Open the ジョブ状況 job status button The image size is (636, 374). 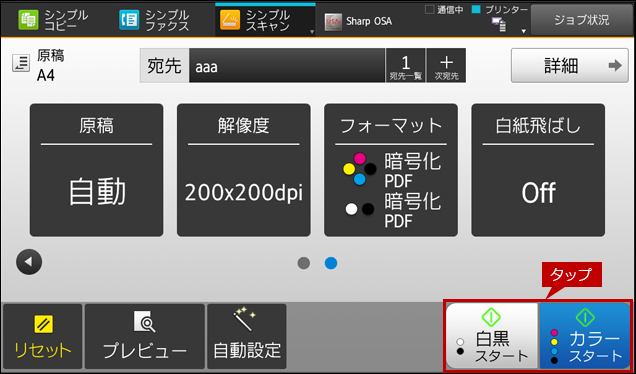[x=582, y=20]
